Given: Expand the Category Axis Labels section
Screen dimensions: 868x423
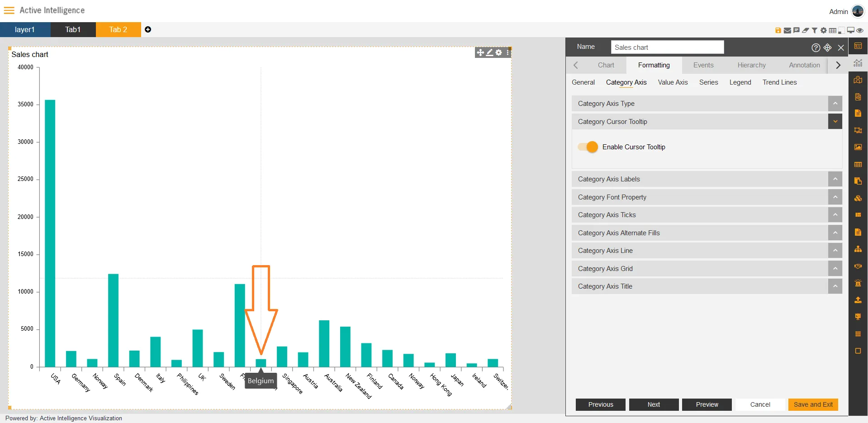Looking at the screenshot, I should pos(835,179).
